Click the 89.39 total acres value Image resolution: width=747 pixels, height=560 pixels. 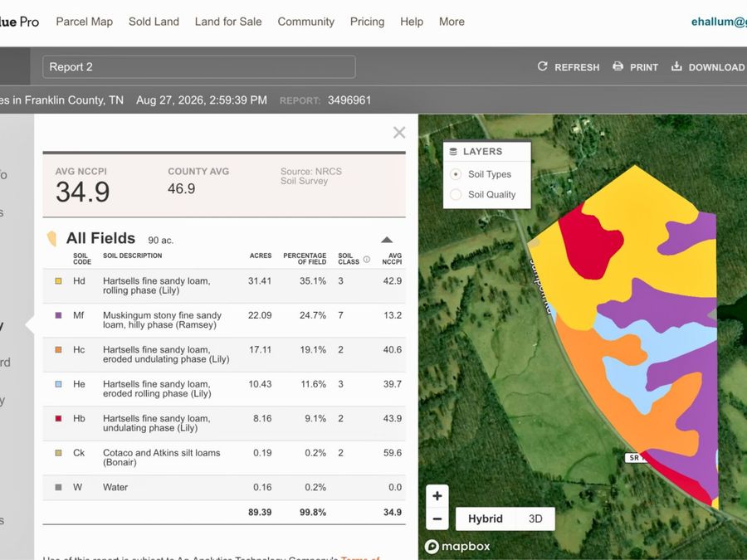click(x=260, y=513)
